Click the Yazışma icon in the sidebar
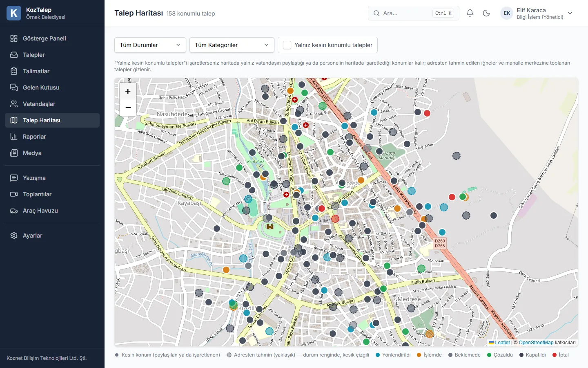 (x=14, y=178)
